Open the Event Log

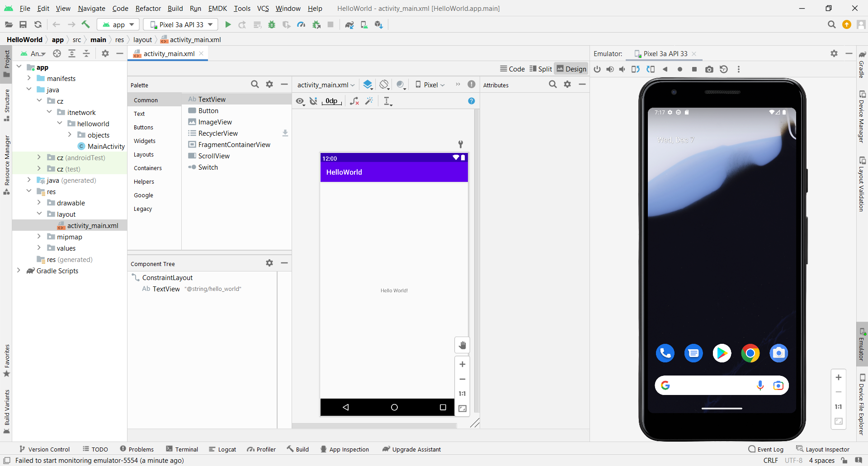766,449
